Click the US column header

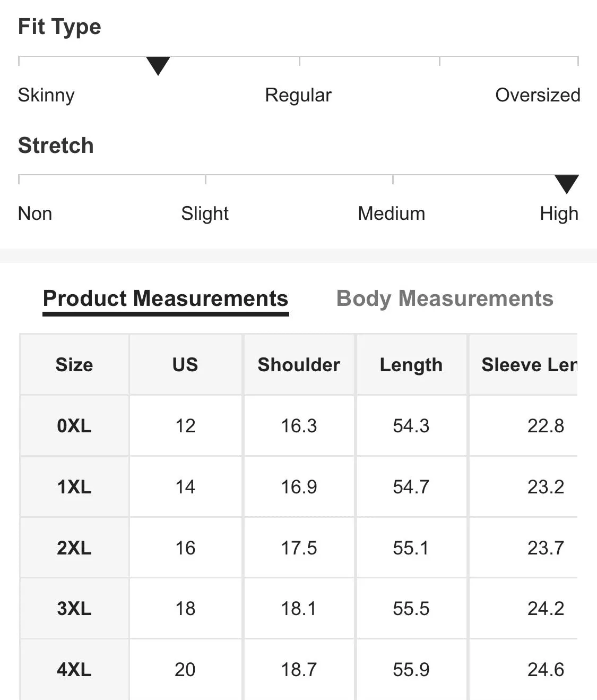(x=185, y=365)
